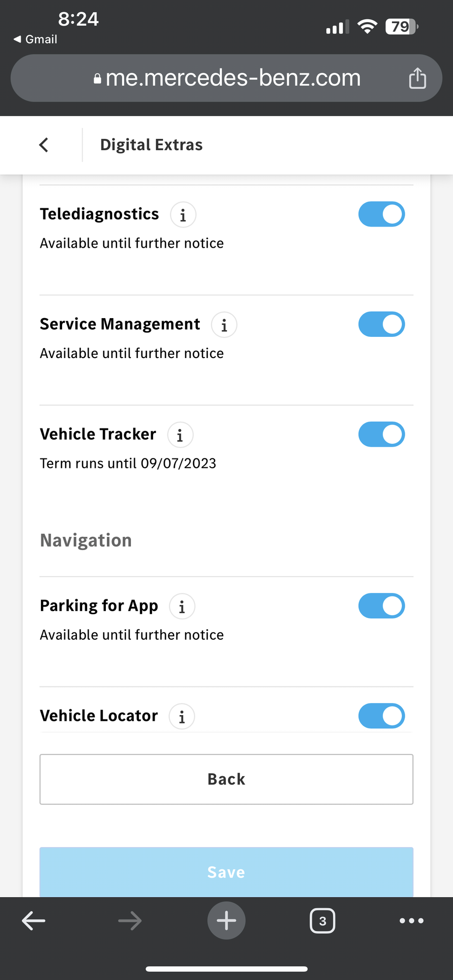Open Parking for App info icon
Screen dimensions: 453x980
tap(182, 607)
